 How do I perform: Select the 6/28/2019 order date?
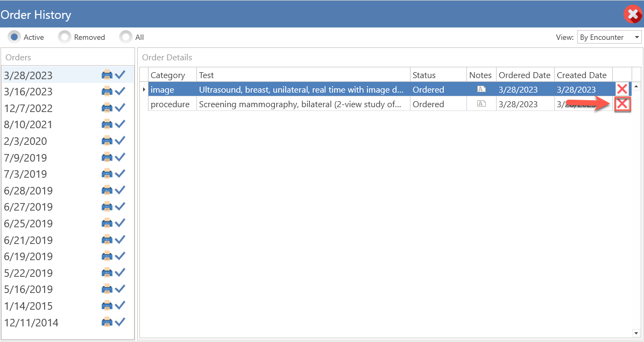click(29, 190)
